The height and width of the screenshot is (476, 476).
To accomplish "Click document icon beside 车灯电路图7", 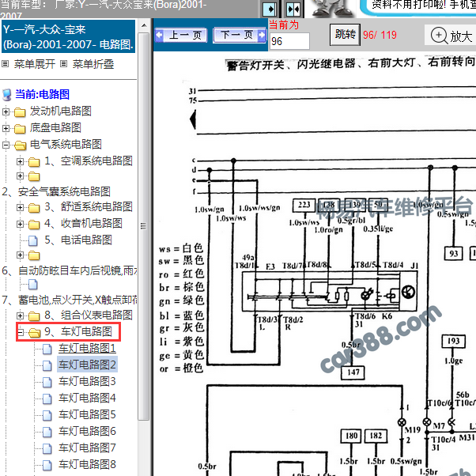I will pyautogui.click(x=47, y=448).
